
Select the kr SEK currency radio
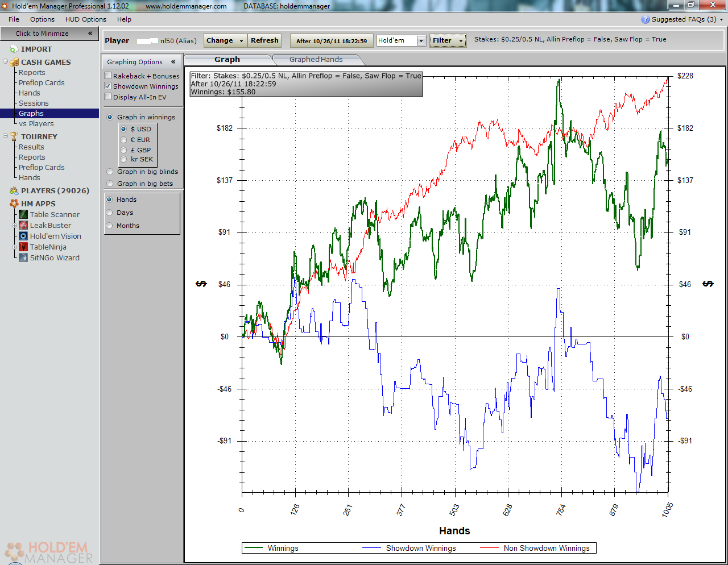coord(123,159)
